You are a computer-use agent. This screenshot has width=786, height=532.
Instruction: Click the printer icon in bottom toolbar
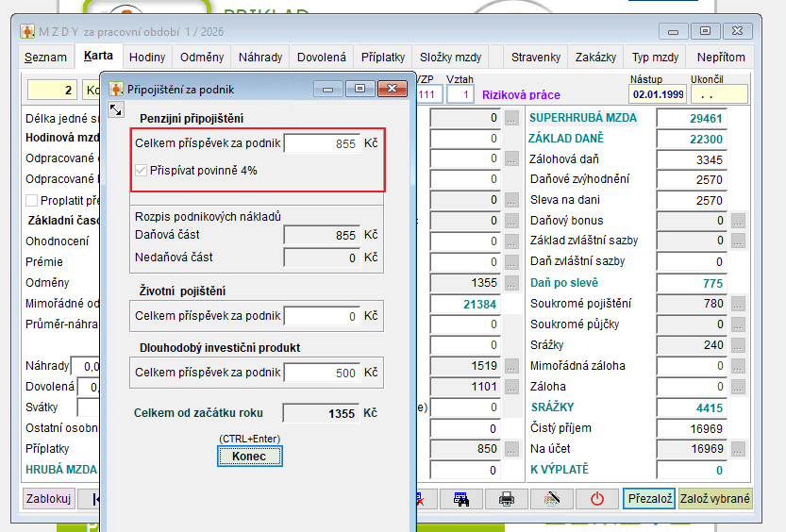[x=507, y=499]
